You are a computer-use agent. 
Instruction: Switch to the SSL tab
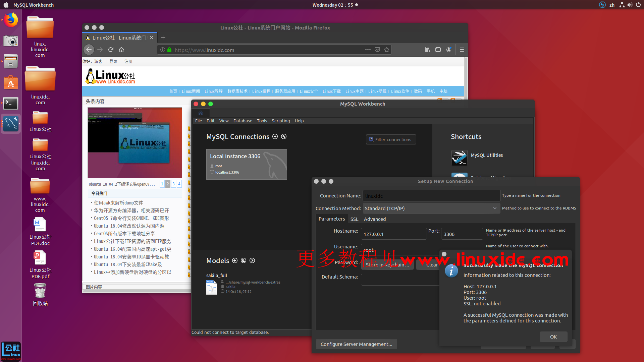(x=354, y=219)
